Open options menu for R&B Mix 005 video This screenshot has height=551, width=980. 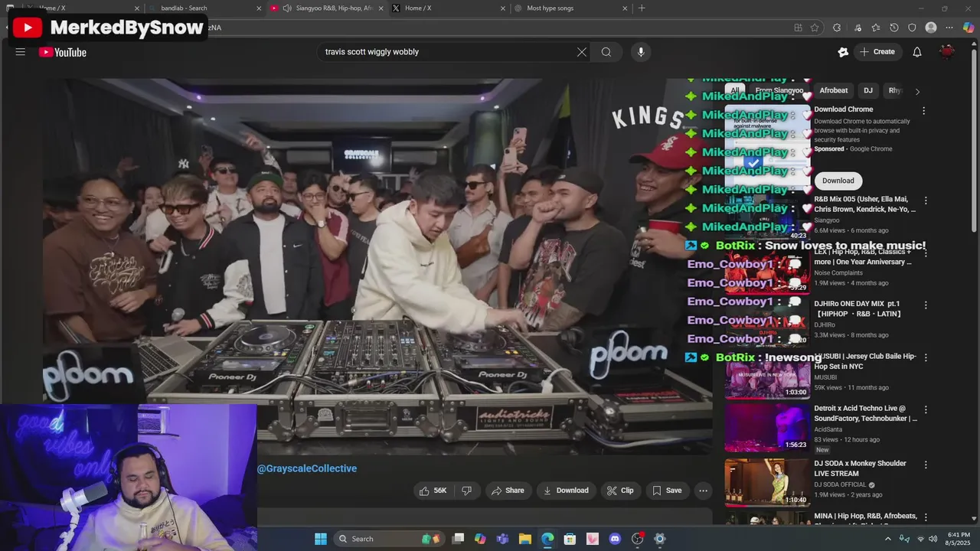click(926, 201)
